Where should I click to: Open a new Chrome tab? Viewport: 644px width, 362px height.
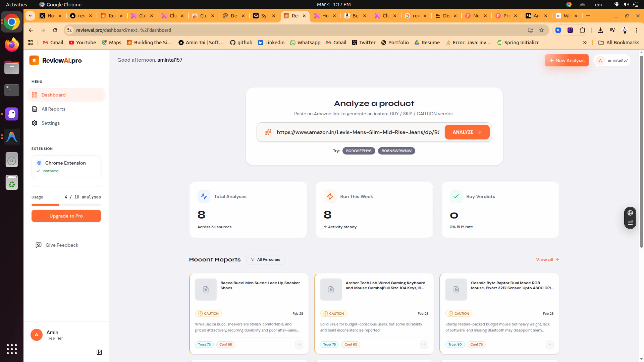588,16
